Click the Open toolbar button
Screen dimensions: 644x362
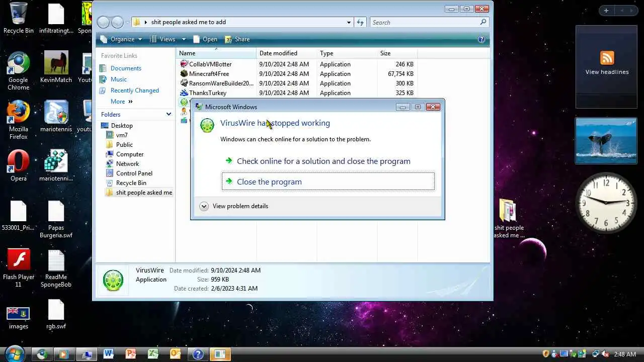coord(205,39)
